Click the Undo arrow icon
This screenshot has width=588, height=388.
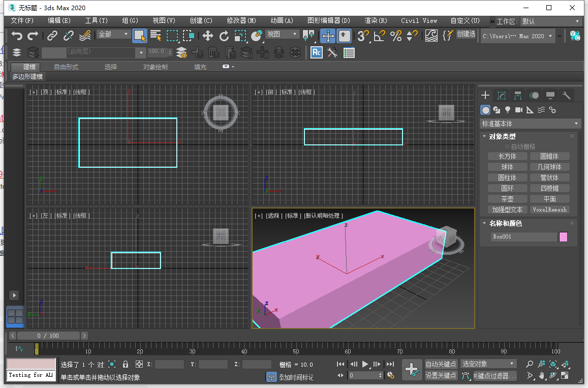(x=17, y=36)
